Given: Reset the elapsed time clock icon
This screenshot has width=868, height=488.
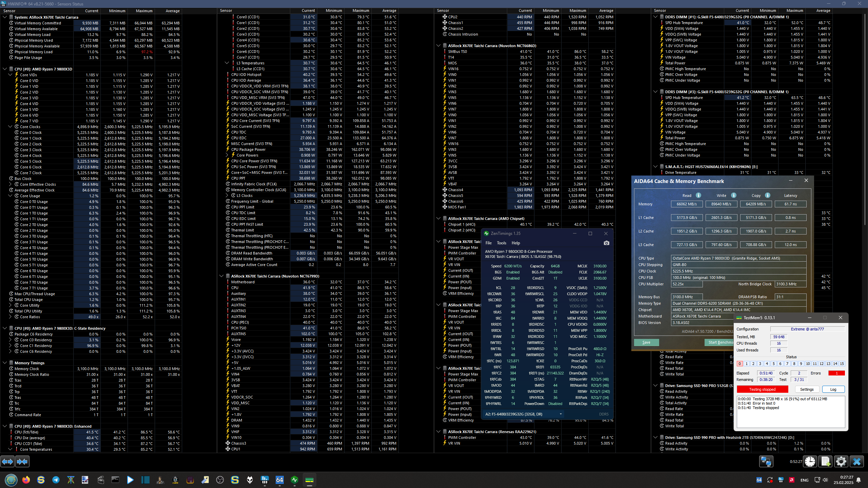Looking at the screenshot, I should (810, 462).
